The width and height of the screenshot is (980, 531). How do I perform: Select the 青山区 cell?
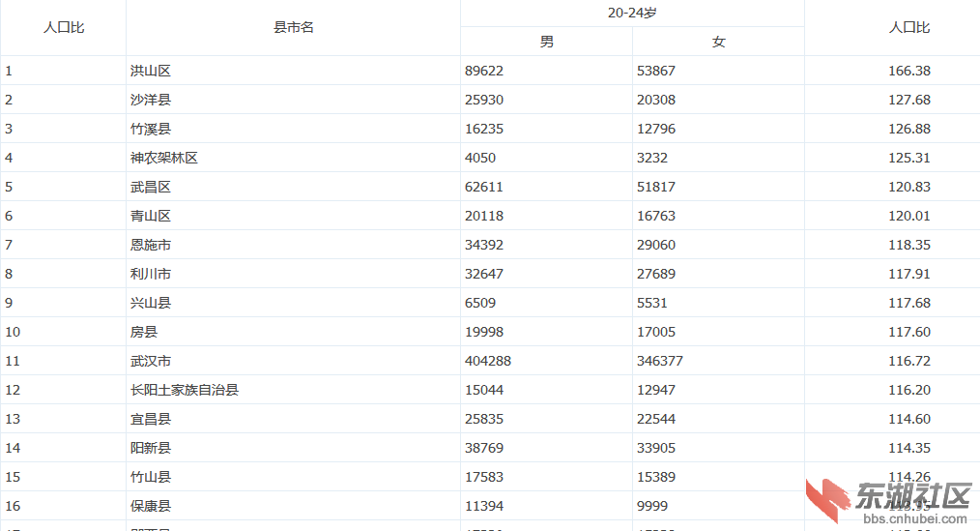pyautogui.click(x=293, y=216)
